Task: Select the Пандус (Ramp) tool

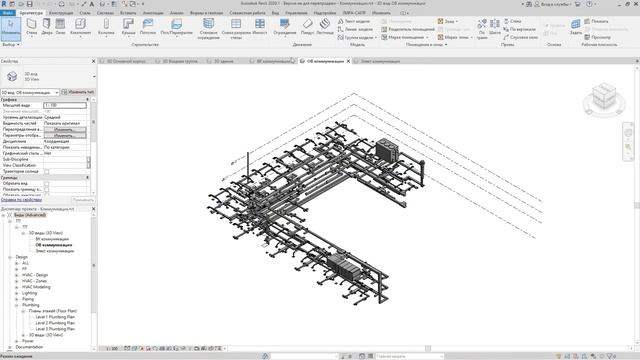Action: pos(307,27)
